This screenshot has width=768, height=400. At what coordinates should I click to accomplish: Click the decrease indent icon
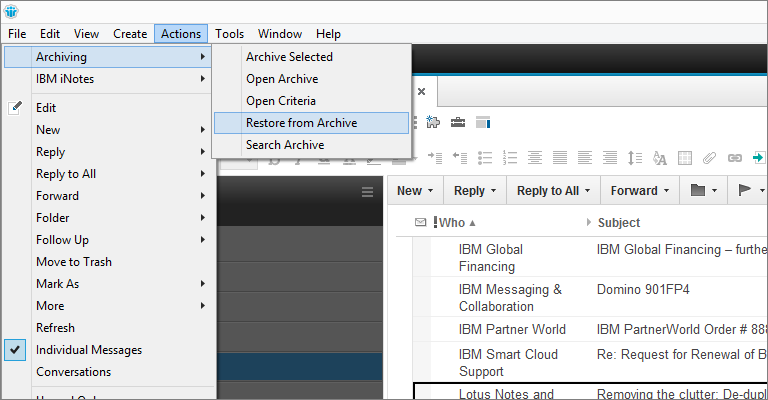pos(460,158)
